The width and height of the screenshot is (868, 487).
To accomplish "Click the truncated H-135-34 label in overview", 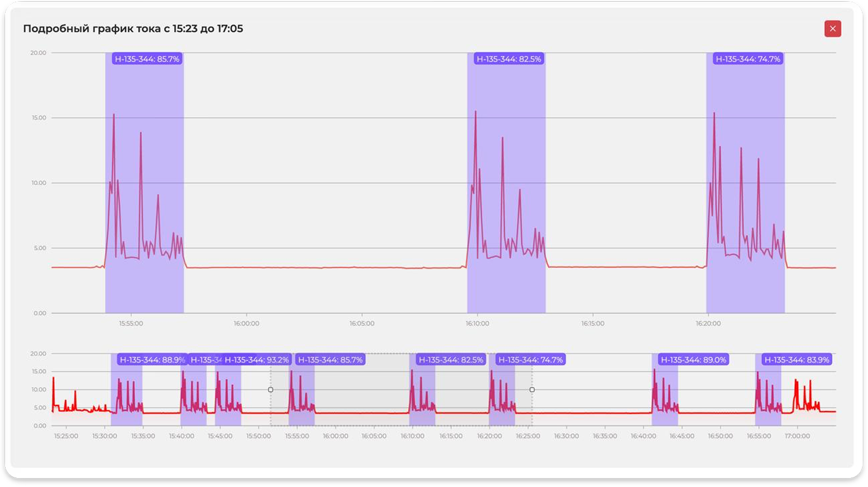I will click(x=205, y=360).
